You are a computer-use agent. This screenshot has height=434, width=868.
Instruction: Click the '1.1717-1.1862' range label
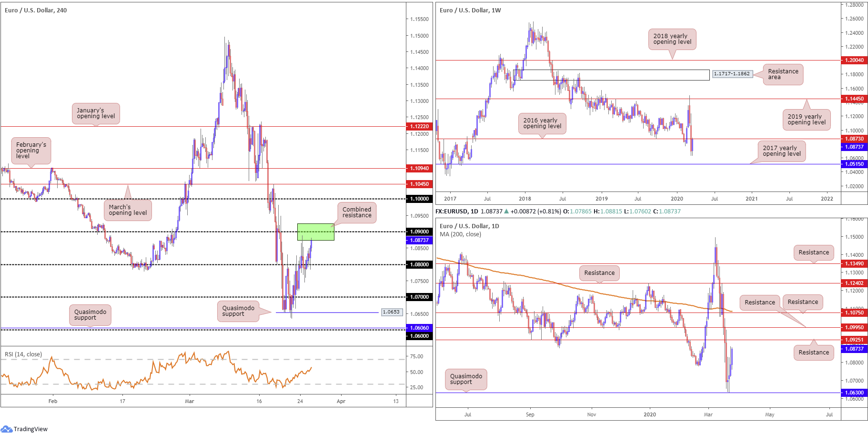point(732,74)
